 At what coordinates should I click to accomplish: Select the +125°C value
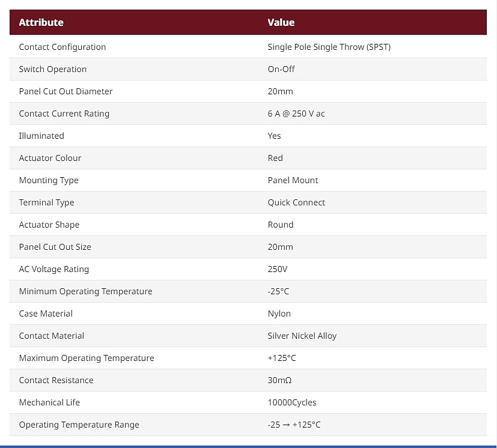pos(281,358)
